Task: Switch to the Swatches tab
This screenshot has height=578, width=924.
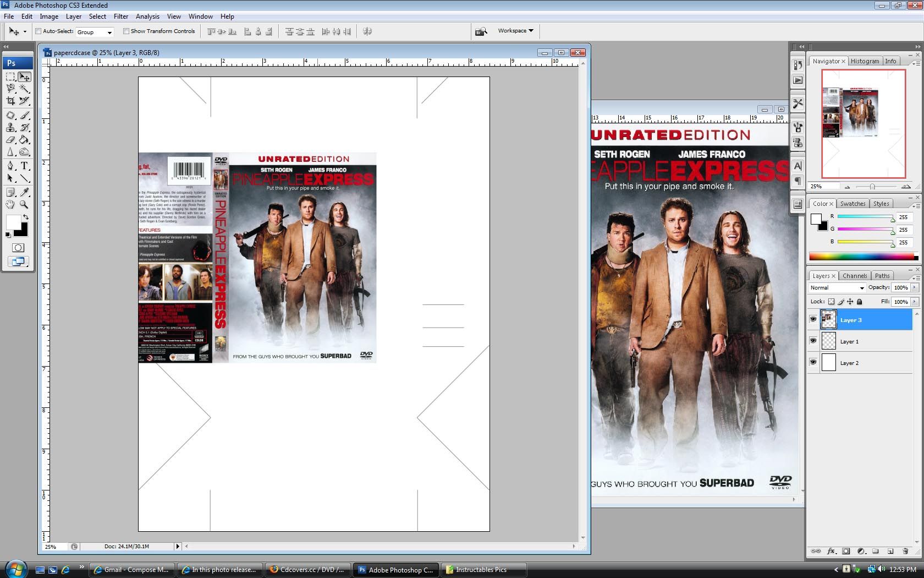Action: tap(853, 204)
